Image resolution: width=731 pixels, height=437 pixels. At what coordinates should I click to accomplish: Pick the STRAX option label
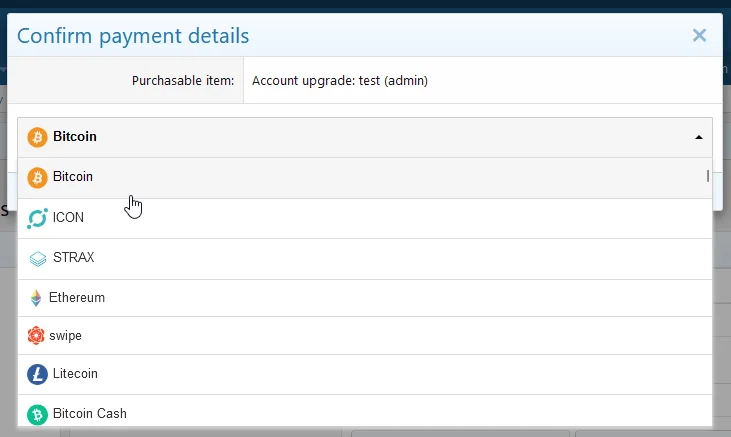(73, 258)
